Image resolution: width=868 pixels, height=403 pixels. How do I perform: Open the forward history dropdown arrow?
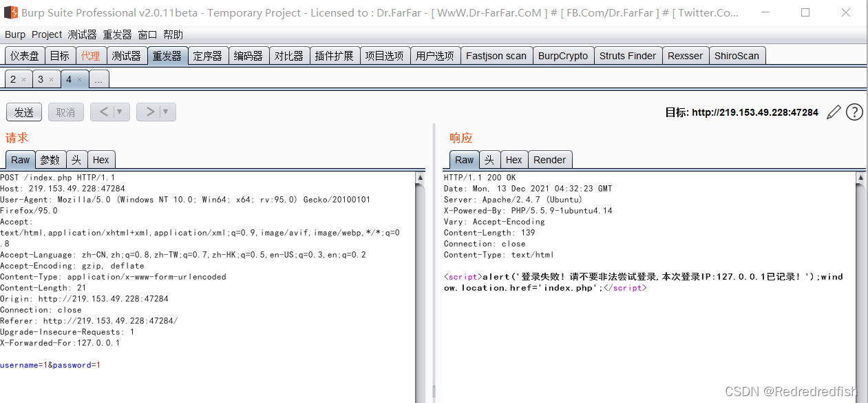166,112
